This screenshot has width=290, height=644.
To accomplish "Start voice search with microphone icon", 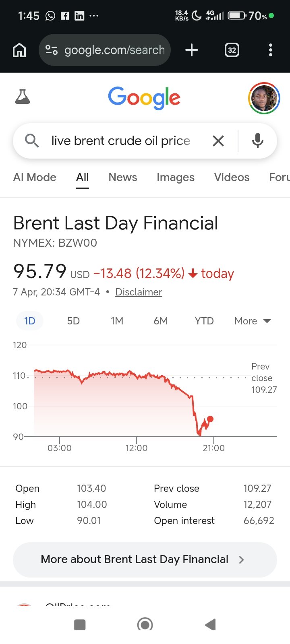I will [x=258, y=141].
